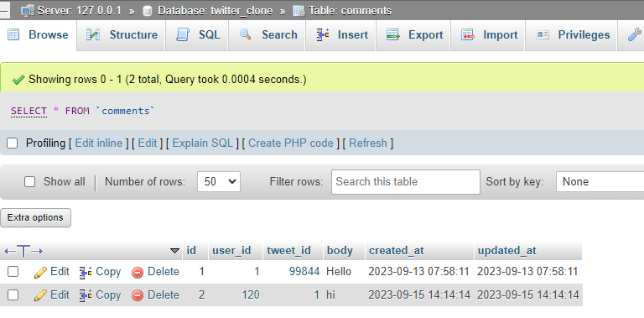Expand the column options triangle near id
The height and width of the screenshot is (318, 644).
[x=175, y=251]
